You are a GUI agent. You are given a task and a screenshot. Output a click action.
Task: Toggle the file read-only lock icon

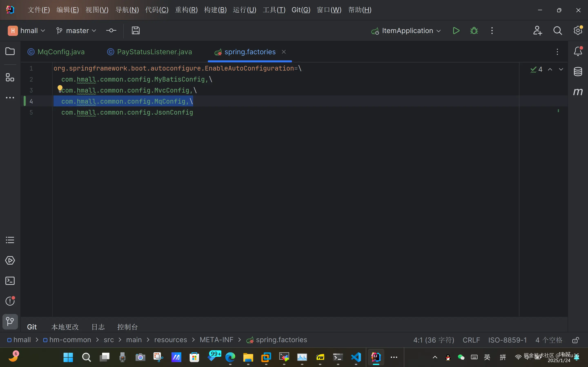(x=575, y=340)
